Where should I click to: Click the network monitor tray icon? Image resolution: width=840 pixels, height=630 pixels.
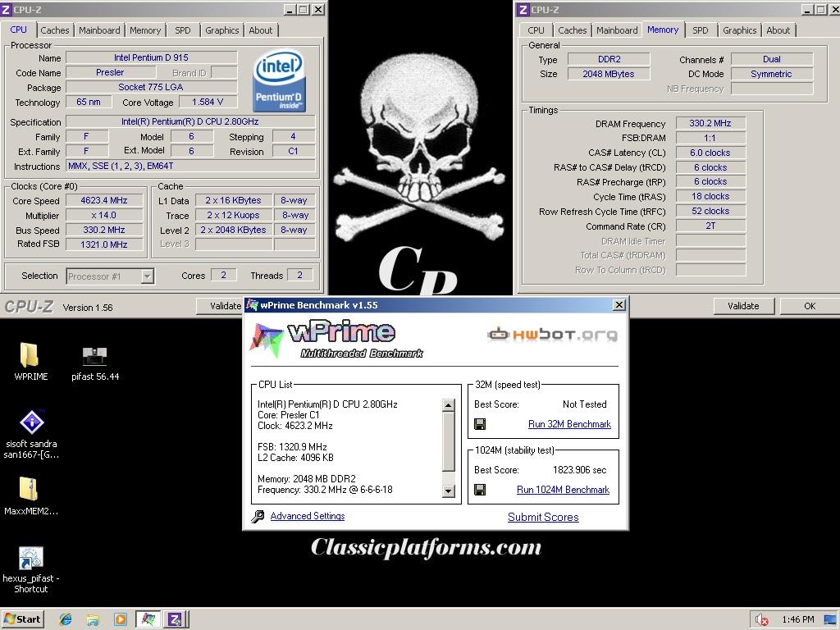pos(830,620)
